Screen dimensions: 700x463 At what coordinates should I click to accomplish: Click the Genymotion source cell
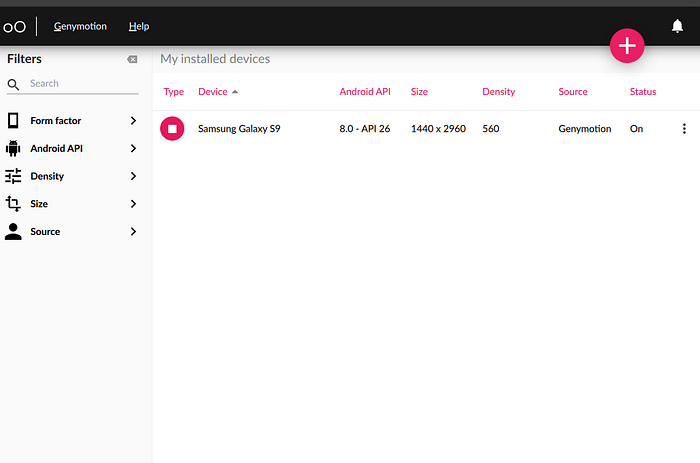[585, 129]
